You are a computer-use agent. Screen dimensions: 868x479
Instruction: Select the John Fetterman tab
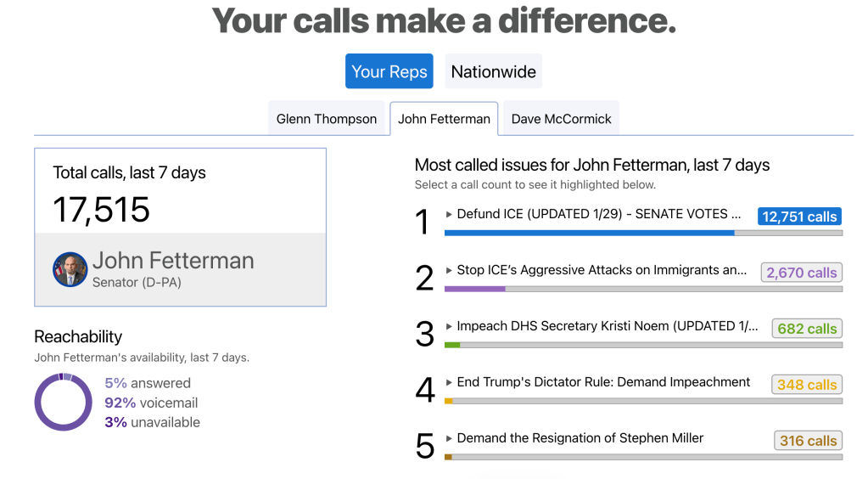444,119
